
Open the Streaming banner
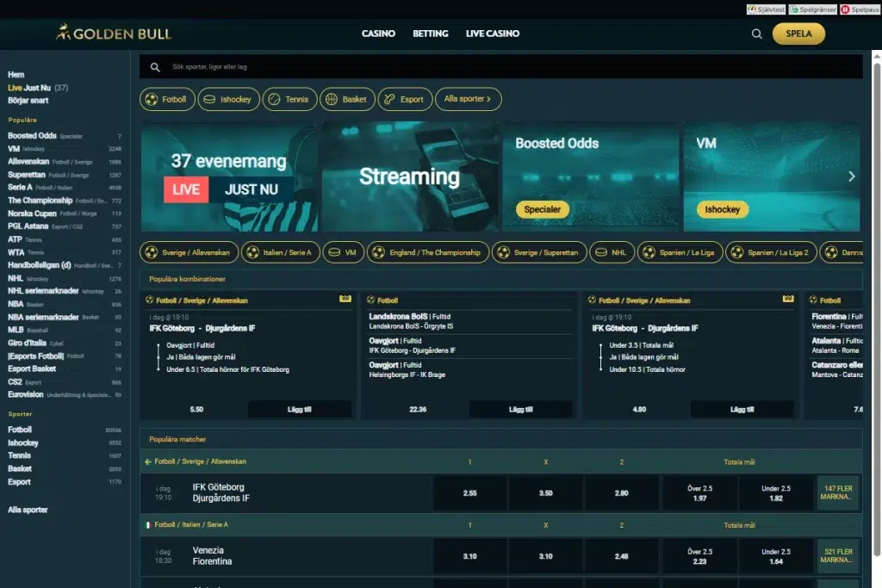point(409,176)
